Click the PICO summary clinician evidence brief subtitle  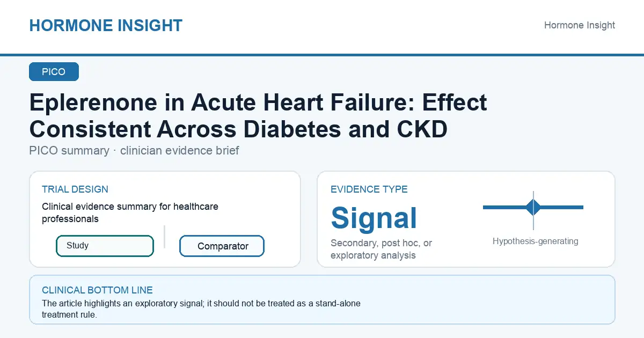coord(134,151)
